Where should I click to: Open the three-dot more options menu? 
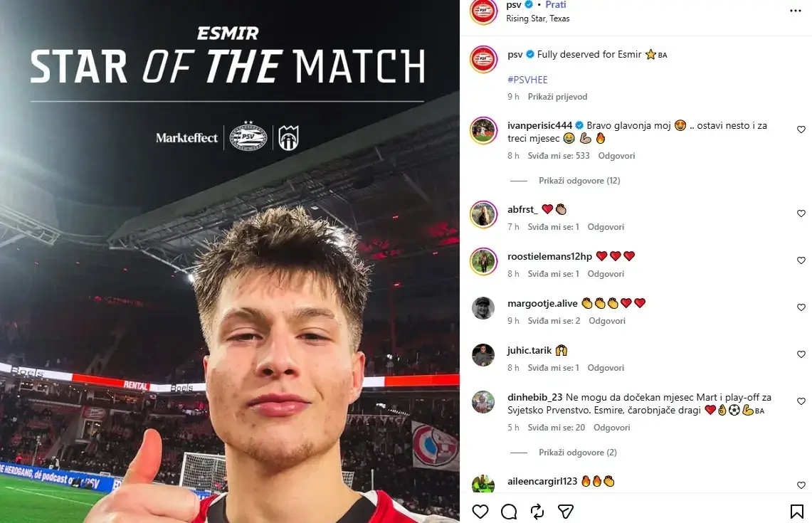(x=796, y=11)
